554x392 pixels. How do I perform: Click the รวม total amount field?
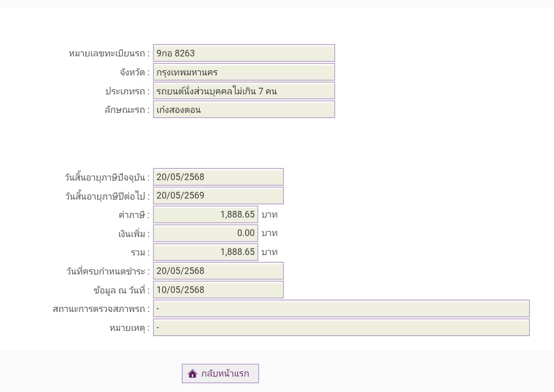[205, 252]
